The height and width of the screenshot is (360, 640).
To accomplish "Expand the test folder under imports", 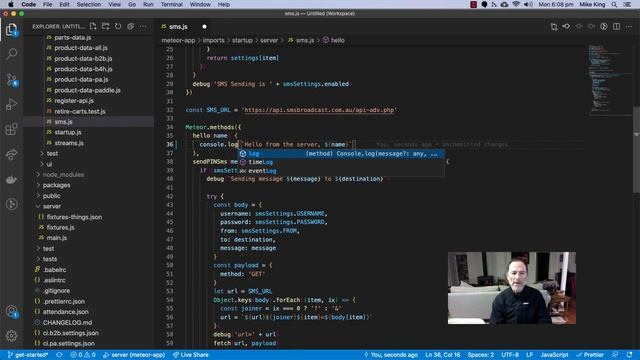I will pyautogui.click(x=52, y=153).
